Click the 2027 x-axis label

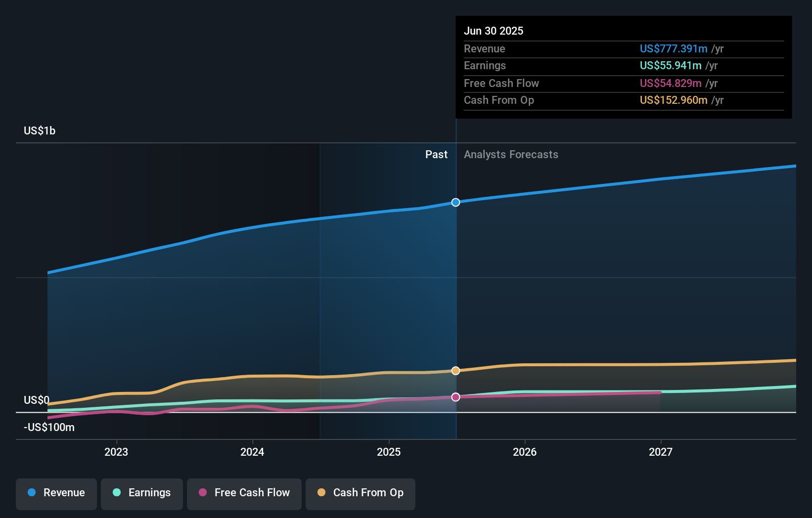tap(661, 452)
